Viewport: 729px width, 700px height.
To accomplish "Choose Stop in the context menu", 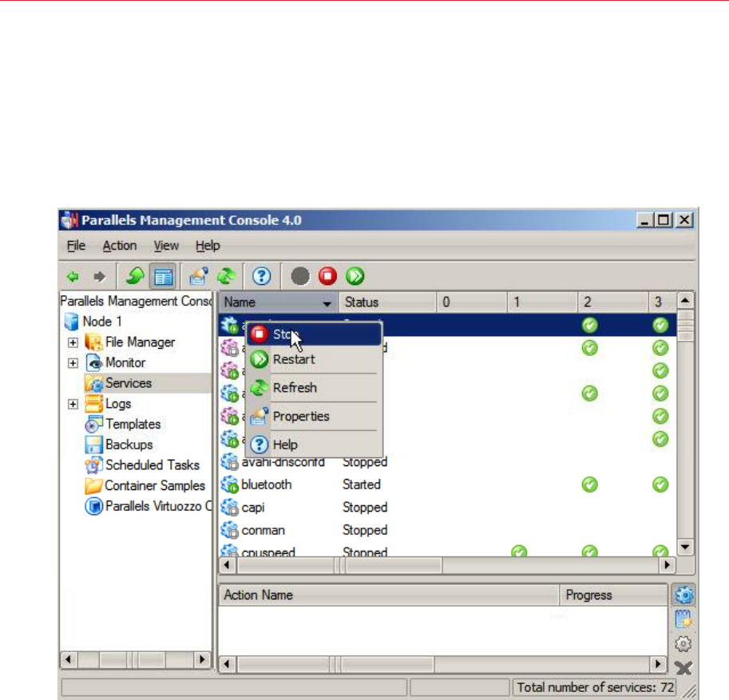I will (x=314, y=334).
